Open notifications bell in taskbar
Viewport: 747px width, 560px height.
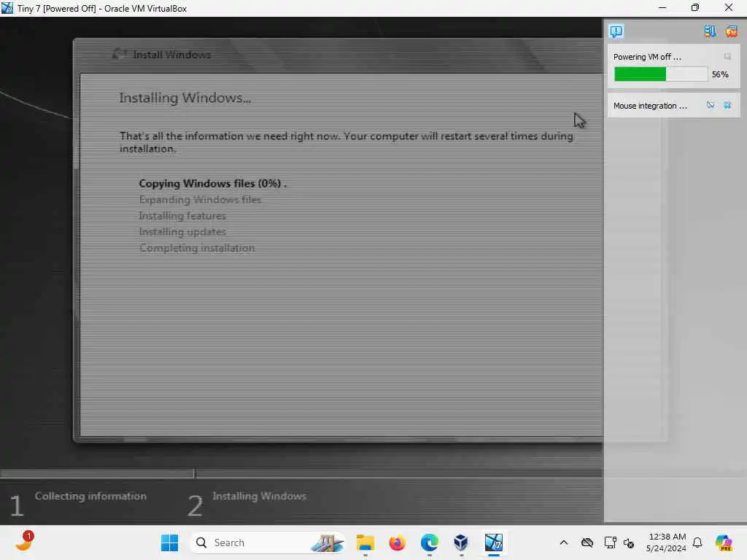click(x=697, y=542)
